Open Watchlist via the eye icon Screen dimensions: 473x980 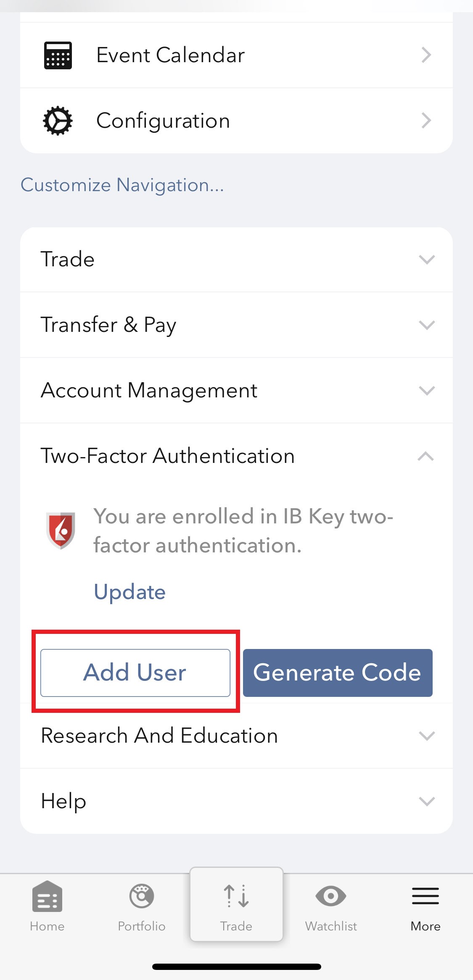point(331,896)
